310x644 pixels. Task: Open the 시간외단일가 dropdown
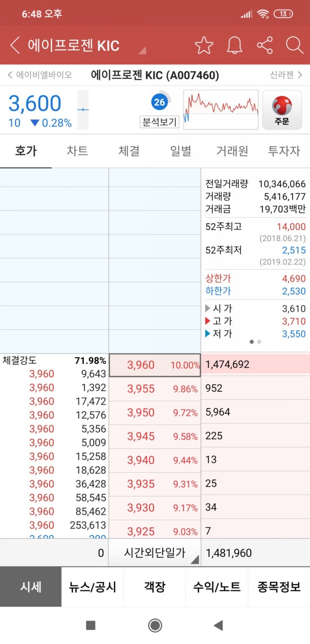coord(155,553)
